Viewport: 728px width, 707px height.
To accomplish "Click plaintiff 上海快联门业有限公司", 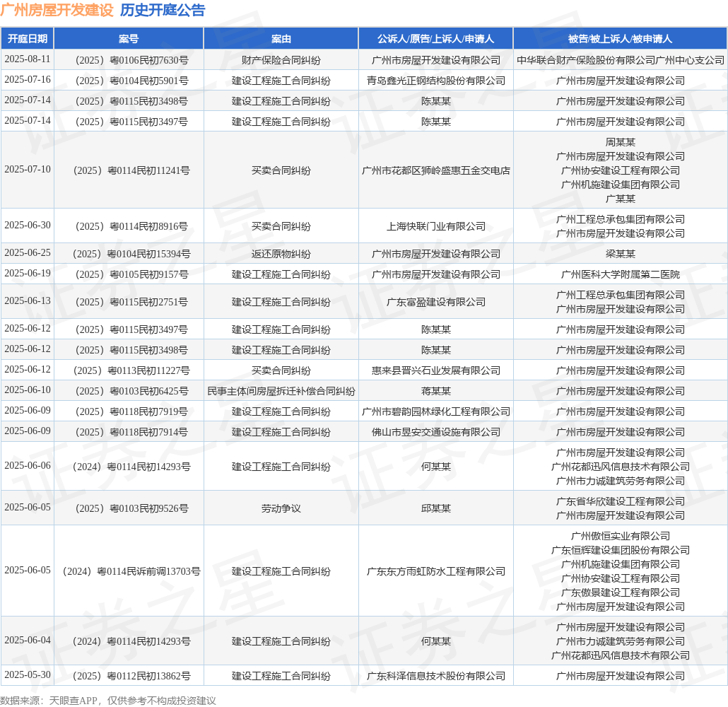I will (x=436, y=226).
